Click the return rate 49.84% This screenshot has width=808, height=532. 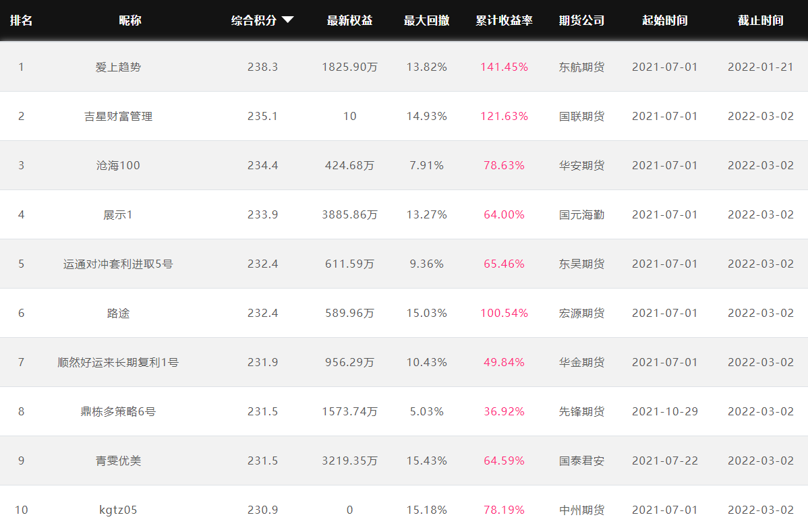504,363
